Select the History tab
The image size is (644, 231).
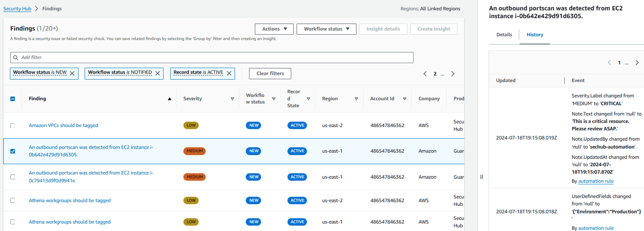click(x=534, y=35)
